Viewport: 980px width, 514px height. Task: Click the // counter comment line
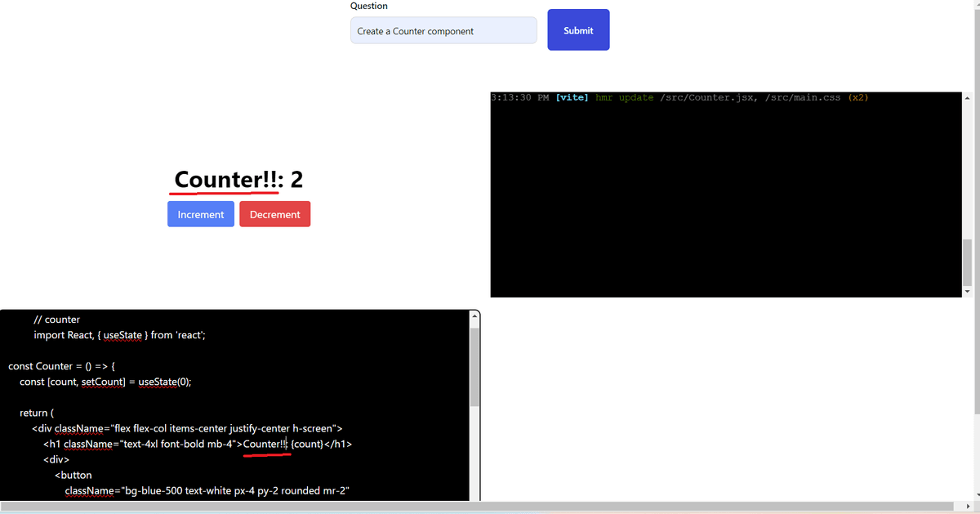click(57, 320)
